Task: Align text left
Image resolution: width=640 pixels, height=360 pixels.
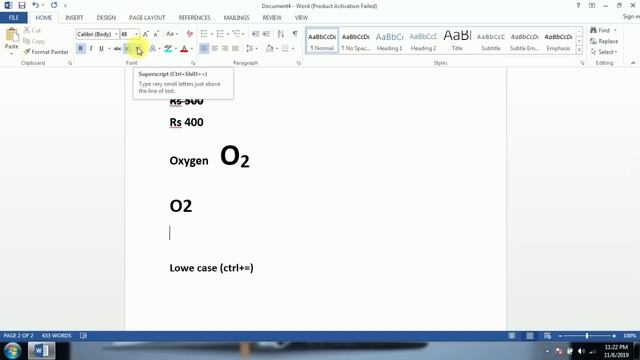Action: tap(204, 49)
